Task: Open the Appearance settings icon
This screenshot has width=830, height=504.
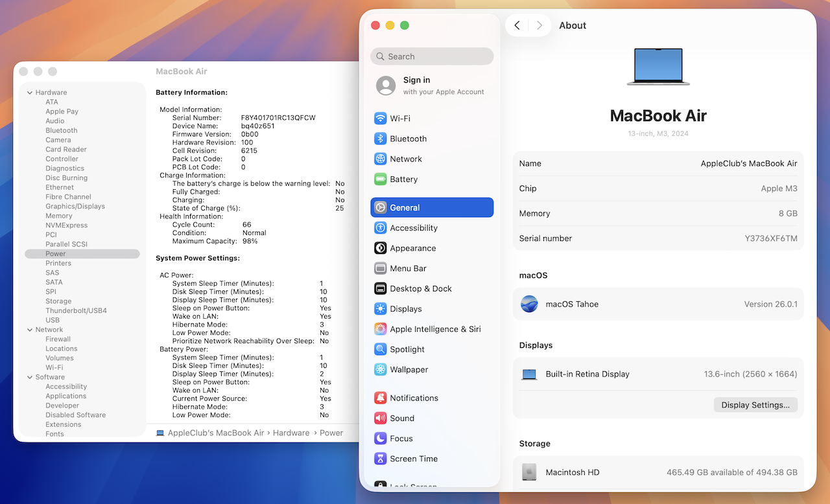Action: 381,248
